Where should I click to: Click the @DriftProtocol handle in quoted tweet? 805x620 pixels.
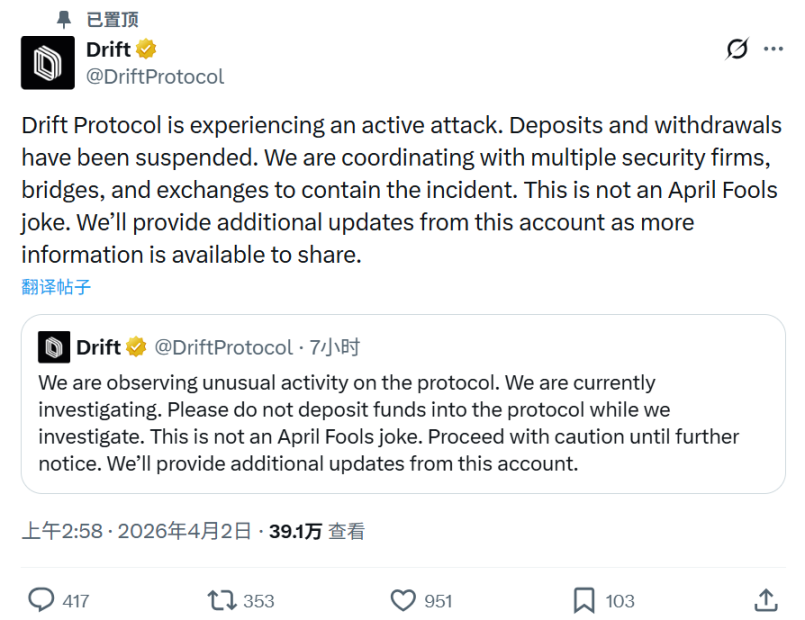[x=223, y=347]
